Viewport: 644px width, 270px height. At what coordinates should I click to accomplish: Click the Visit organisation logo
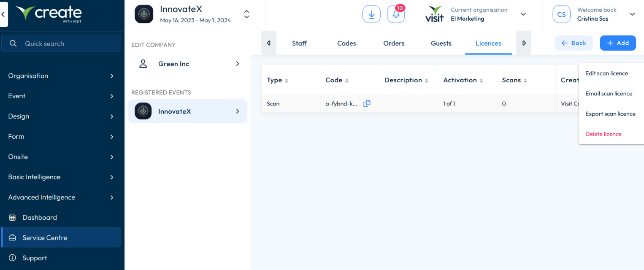pos(435,14)
